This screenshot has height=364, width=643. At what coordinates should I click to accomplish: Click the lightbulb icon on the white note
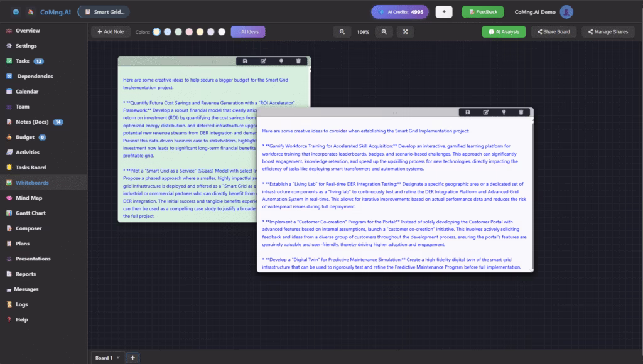(503, 112)
